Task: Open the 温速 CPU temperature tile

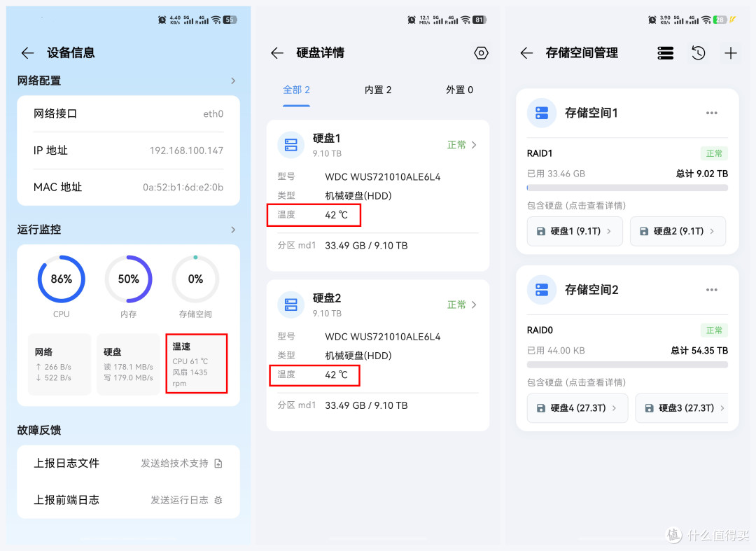Action: click(x=196, y=364)
